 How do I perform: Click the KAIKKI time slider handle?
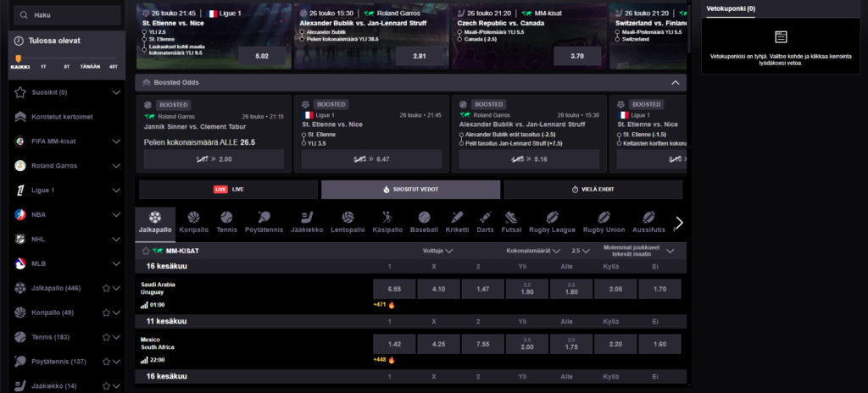click(19, 58)
